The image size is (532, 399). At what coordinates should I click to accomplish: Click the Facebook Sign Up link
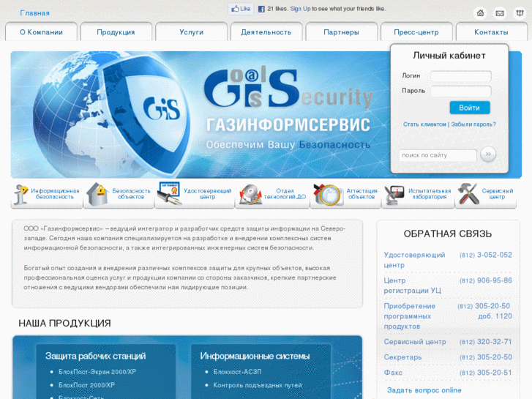click(300, 9)
